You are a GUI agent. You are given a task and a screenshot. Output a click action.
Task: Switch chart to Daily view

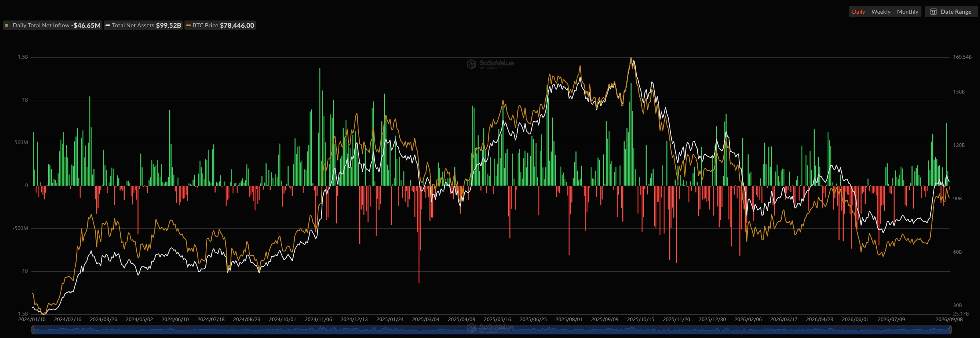858,12
